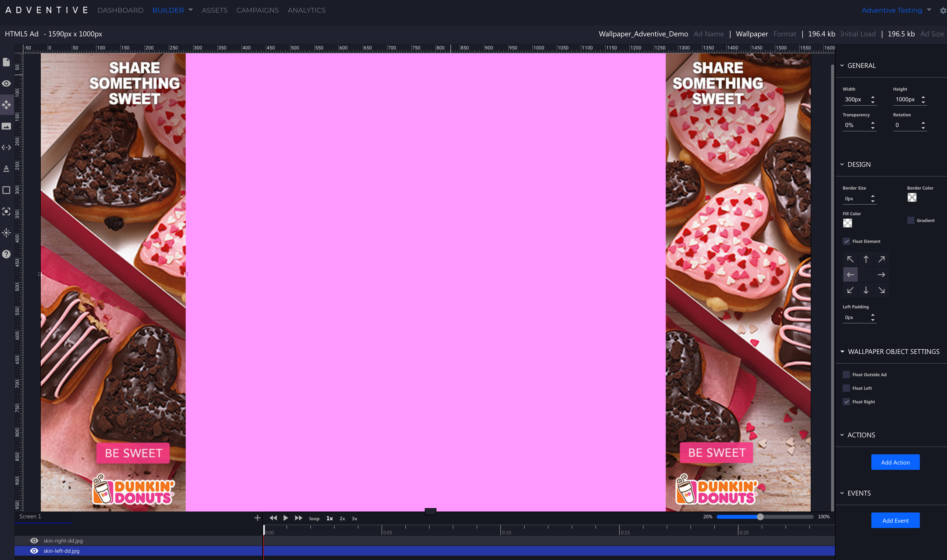Click the Width stepper arrows
The width and height of the screenshot is (947, 560).
(x=873, y=100)
